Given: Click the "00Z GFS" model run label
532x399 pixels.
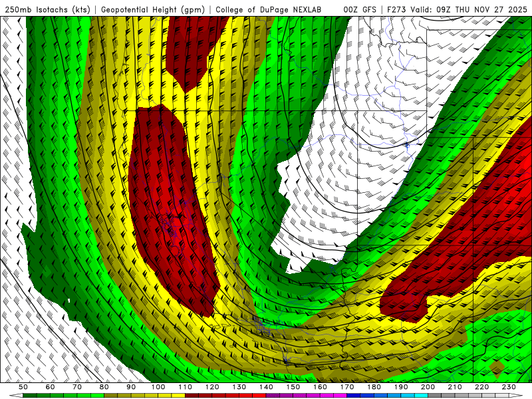Looking at the screenshot, I should tap(360, 9).
